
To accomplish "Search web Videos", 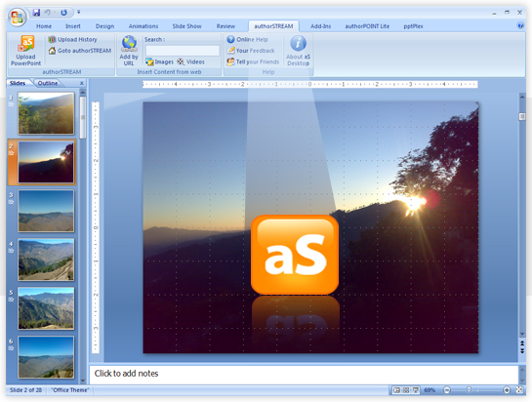I will [190, 61].
